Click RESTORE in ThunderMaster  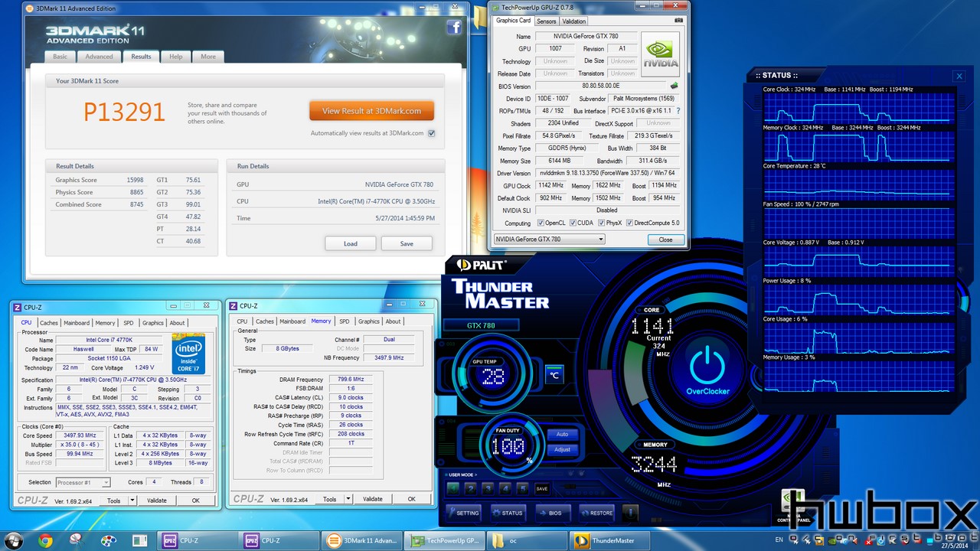click(596, 513)
